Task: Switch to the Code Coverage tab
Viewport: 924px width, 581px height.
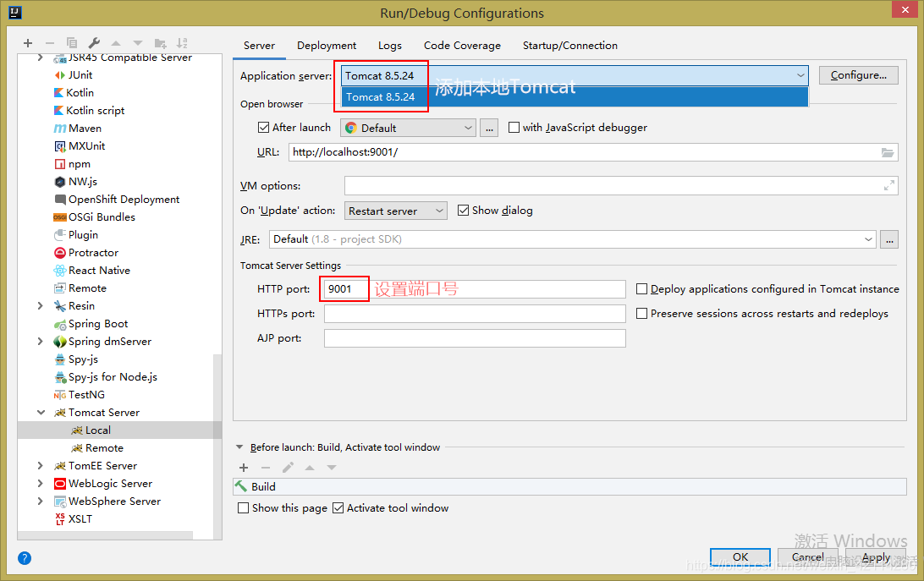Action: click(462, 46)
